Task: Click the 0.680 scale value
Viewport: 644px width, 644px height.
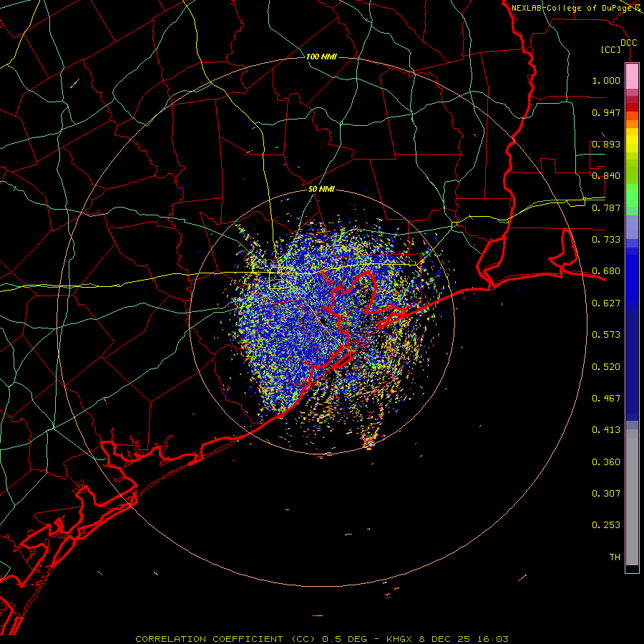Action: (x=606, y=271)
